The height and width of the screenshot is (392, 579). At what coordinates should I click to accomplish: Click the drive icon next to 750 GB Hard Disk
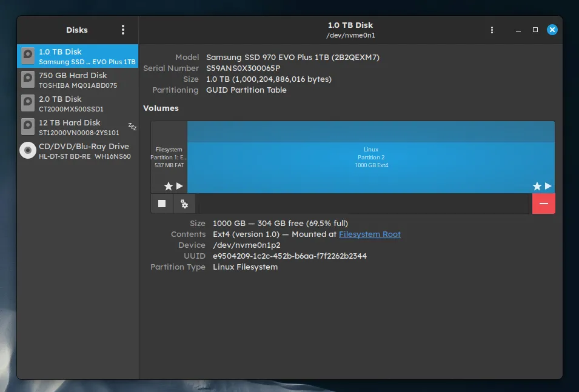tap(28, 79)
